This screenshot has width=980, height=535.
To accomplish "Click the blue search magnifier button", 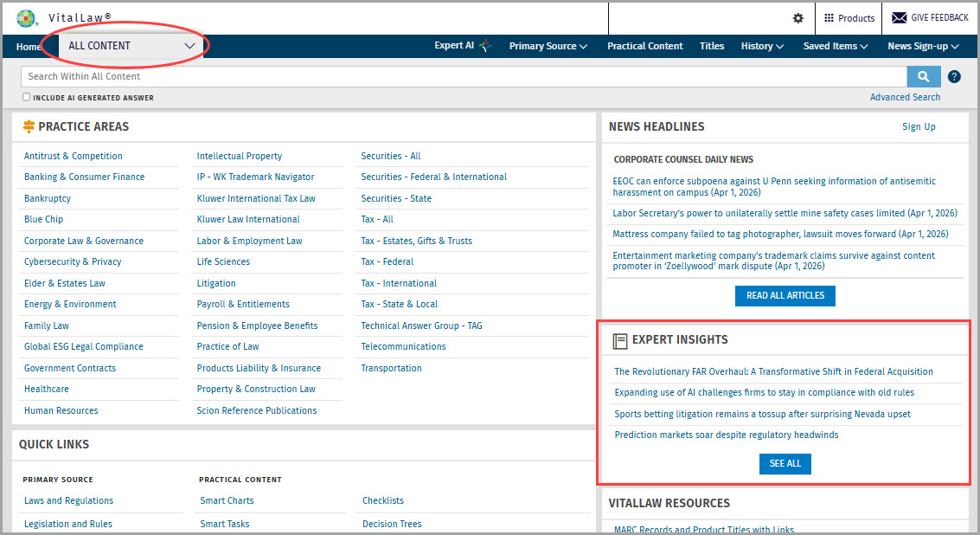I will coord(924,76).
